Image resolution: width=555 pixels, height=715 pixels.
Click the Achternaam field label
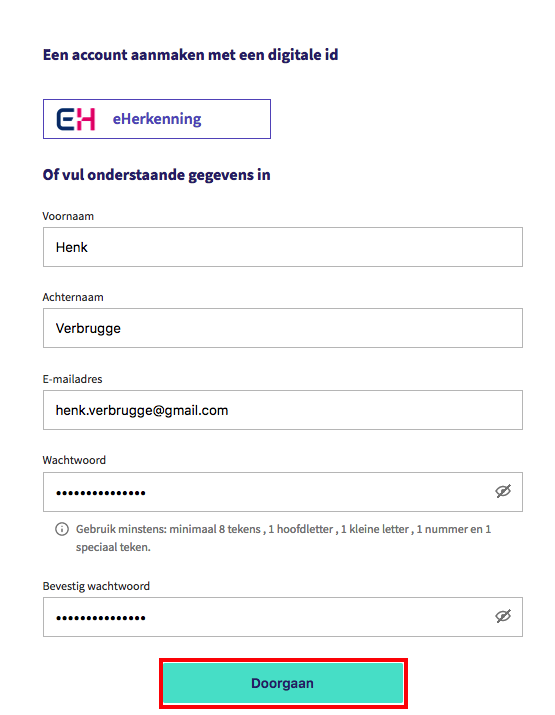pyautogui.click(x=73, y=297)
